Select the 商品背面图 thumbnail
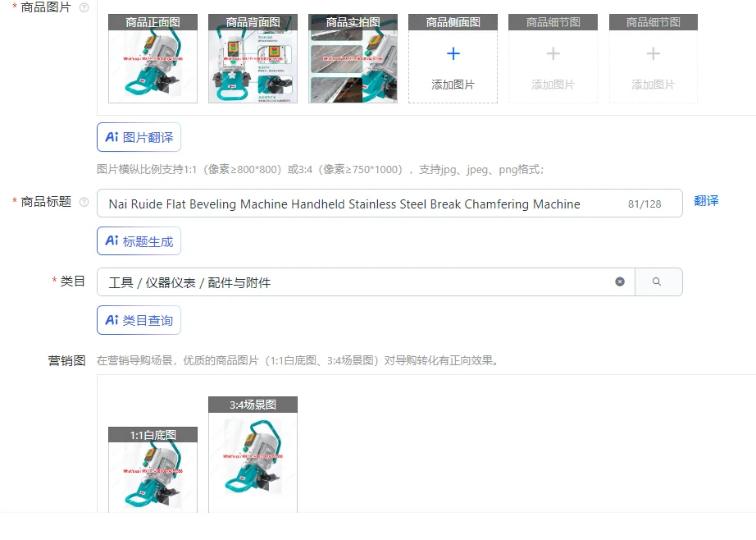 [x=253, y=59]
